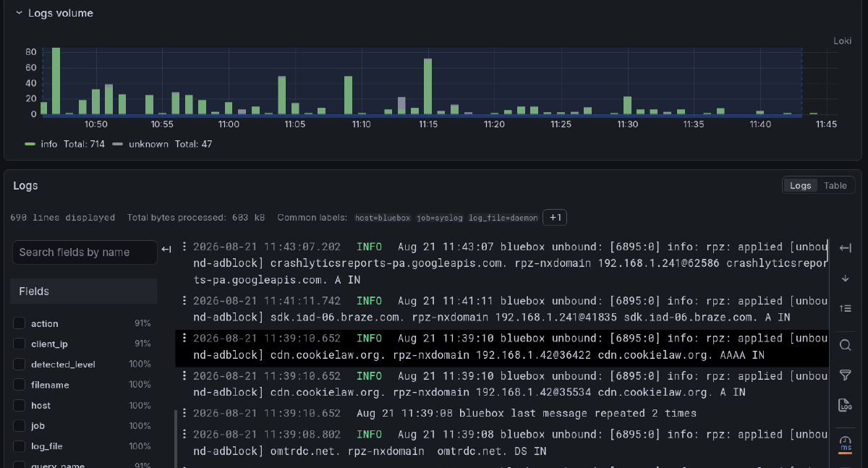
Task: Toggle the host field checkbox
Action: [19, 405]
